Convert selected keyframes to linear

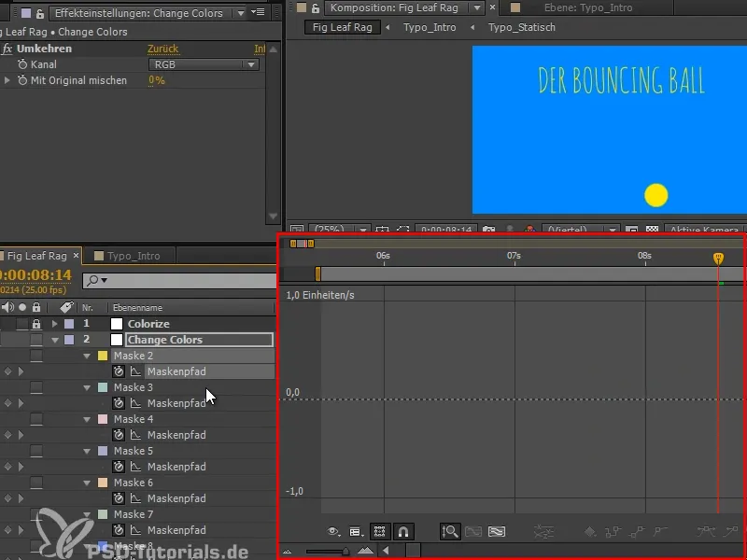pos(637,531)
